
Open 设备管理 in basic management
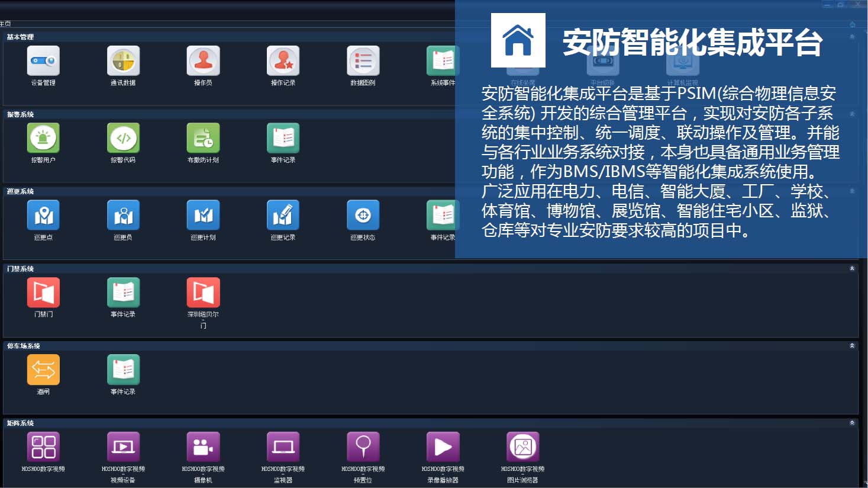(x=43, y=61)
